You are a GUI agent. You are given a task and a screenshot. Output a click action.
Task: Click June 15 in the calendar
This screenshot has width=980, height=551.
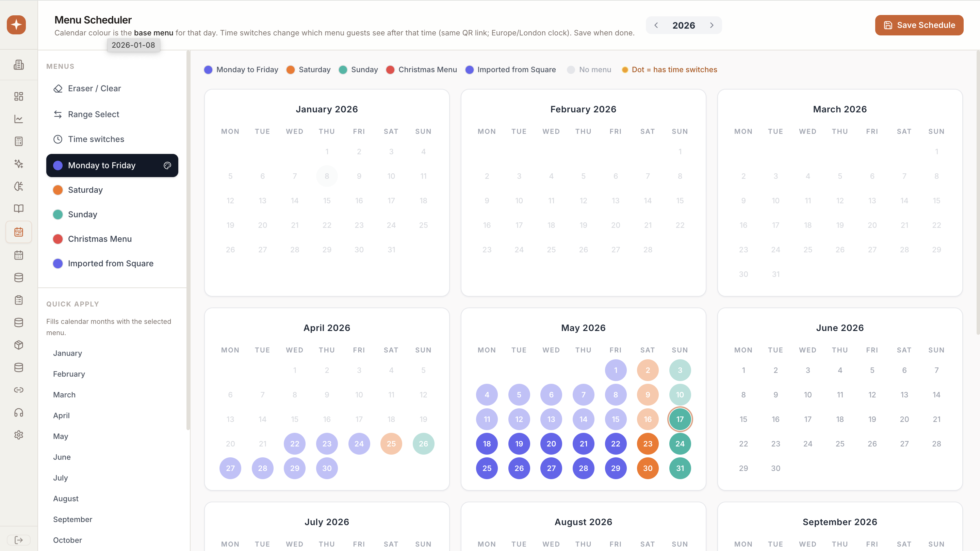coord(744,419)
